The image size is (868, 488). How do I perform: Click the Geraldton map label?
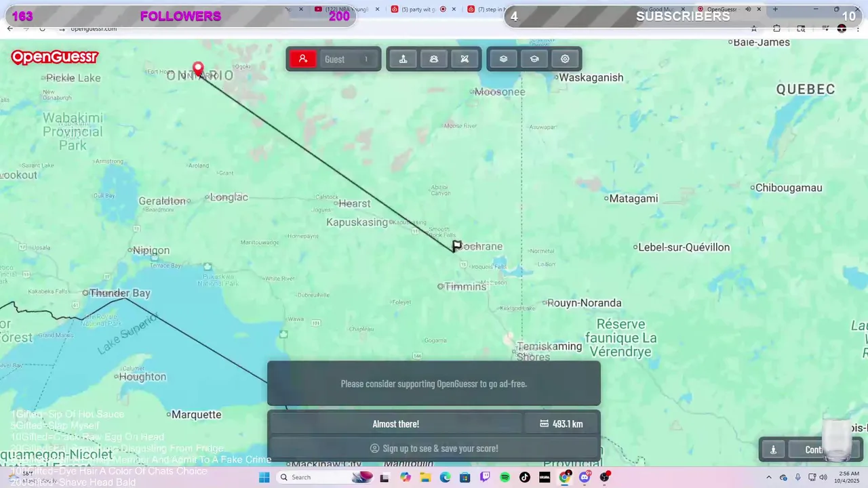pos(162,201)
